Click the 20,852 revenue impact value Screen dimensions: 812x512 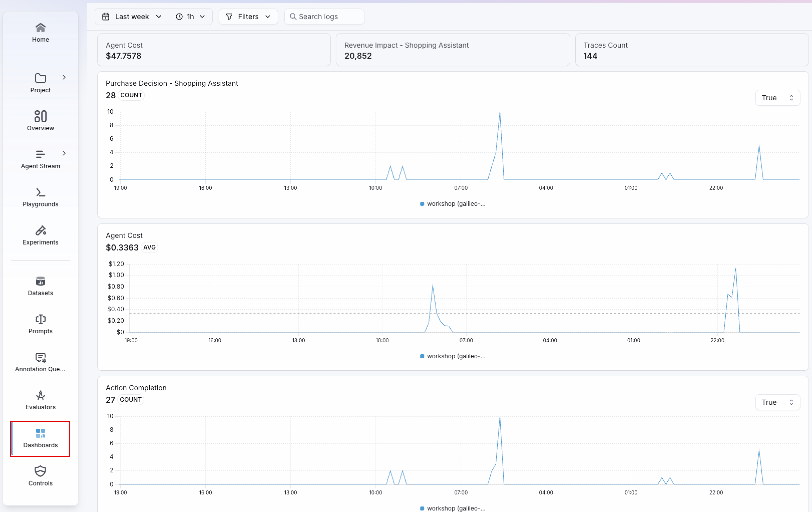(x=358, y=56)
